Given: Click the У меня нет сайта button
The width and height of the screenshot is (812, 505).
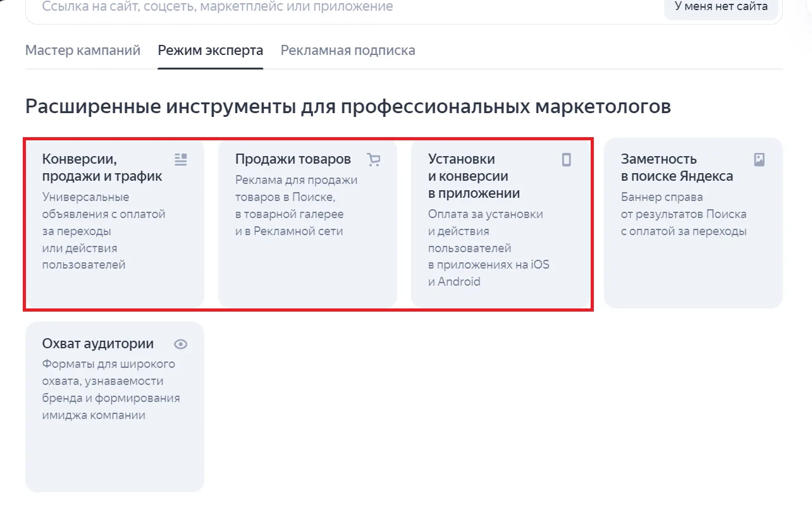Looking at the screenshot, I should [x=722, y=7].
